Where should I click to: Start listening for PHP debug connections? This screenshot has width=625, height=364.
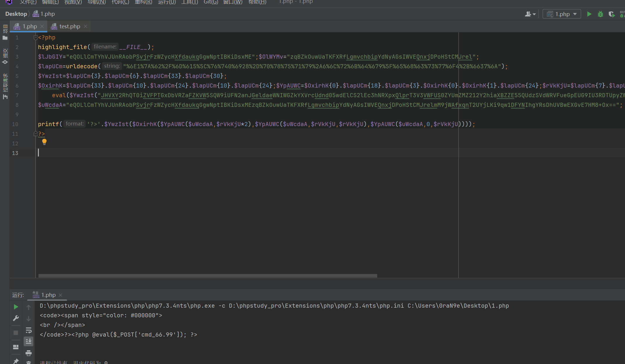pos(622,14)
